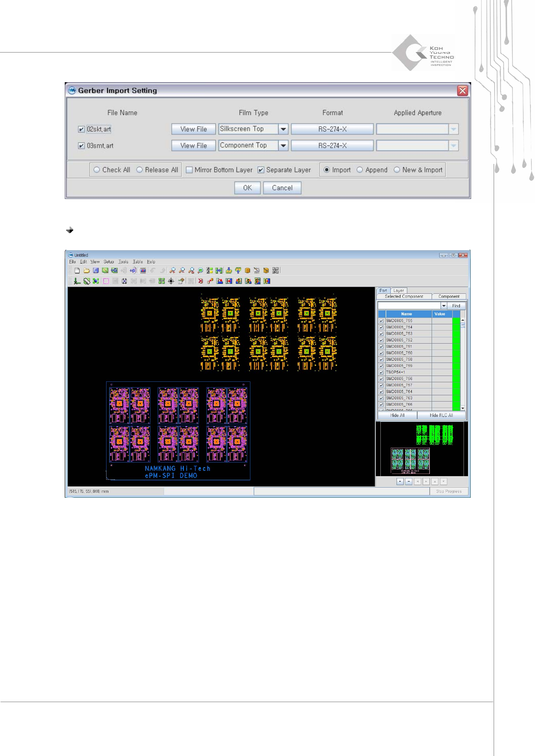
Task: Click the green-blue dots toolbar icon
Action: pyautogui.click(x=95, y=281)
